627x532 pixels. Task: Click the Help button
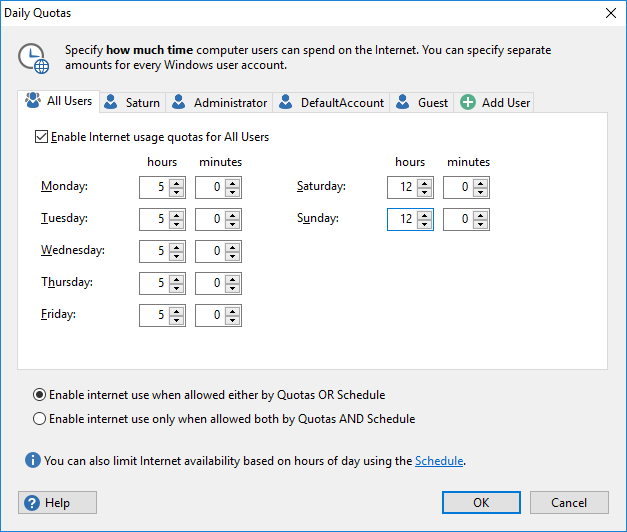[57, 503]
